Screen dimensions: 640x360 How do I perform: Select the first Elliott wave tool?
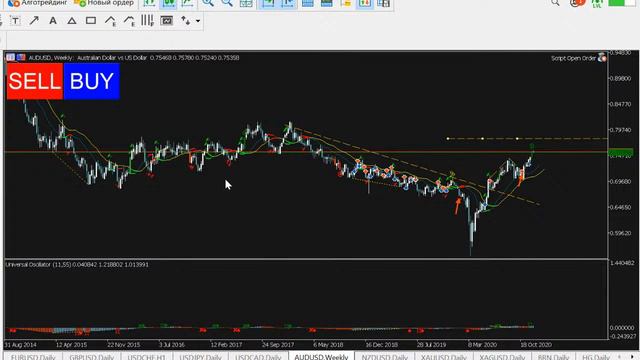[x=110, y=20]
